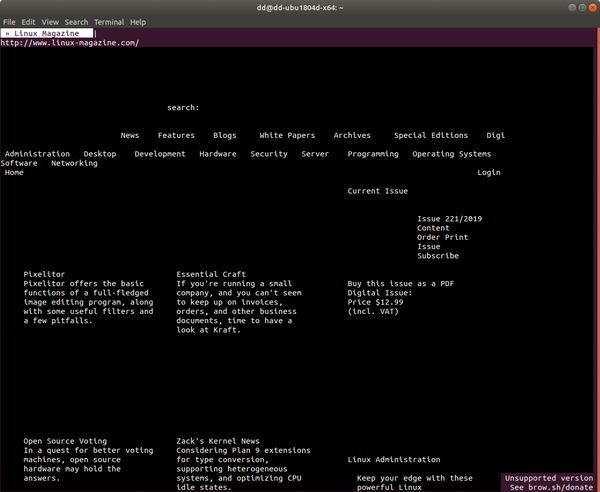Click the truncated Digi navigation link
Screen dimensions: 600x492
click(x=496, y=135)
